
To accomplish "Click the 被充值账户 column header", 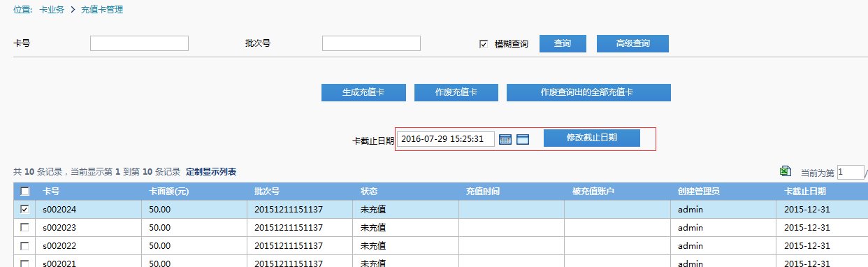I will 593,191.
